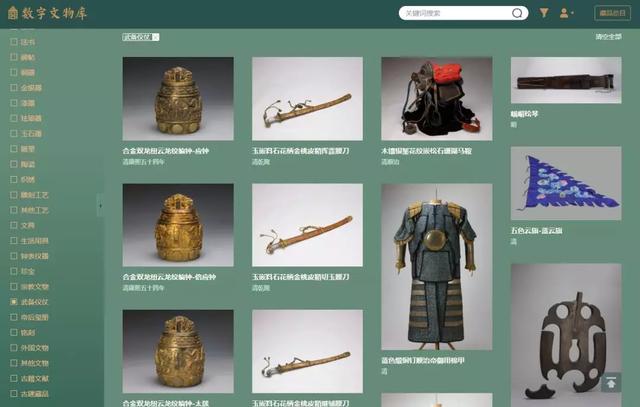640x407 pixels.
Task: Click the magnifier search icon
Action: click(x=517, y=13)
